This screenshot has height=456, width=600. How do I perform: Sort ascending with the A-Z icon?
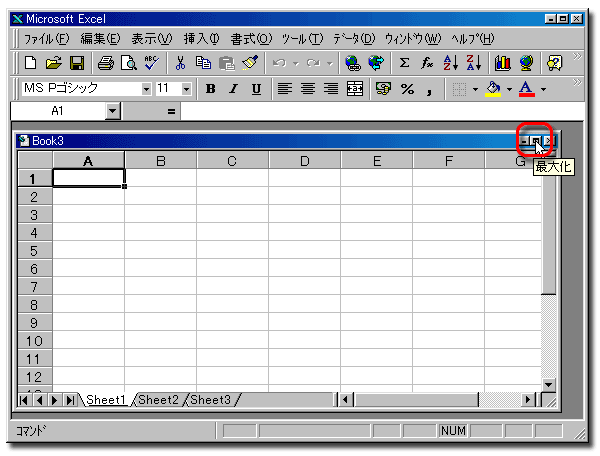450,63
